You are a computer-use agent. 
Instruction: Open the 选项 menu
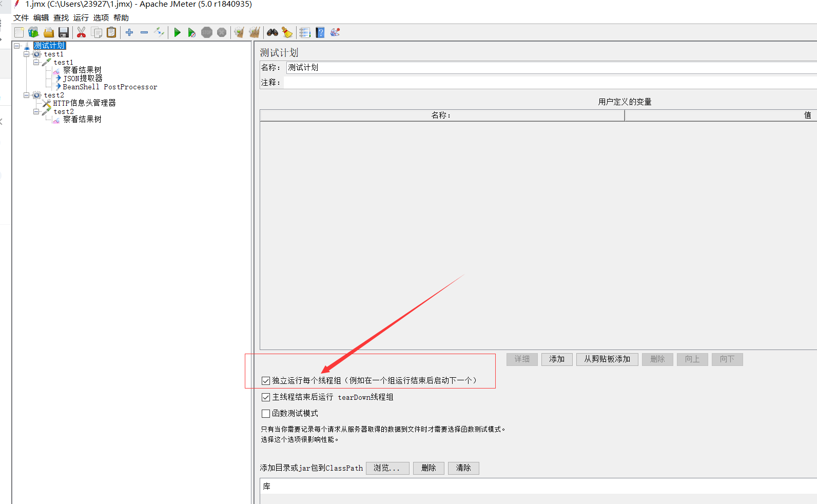click(101, 17)
